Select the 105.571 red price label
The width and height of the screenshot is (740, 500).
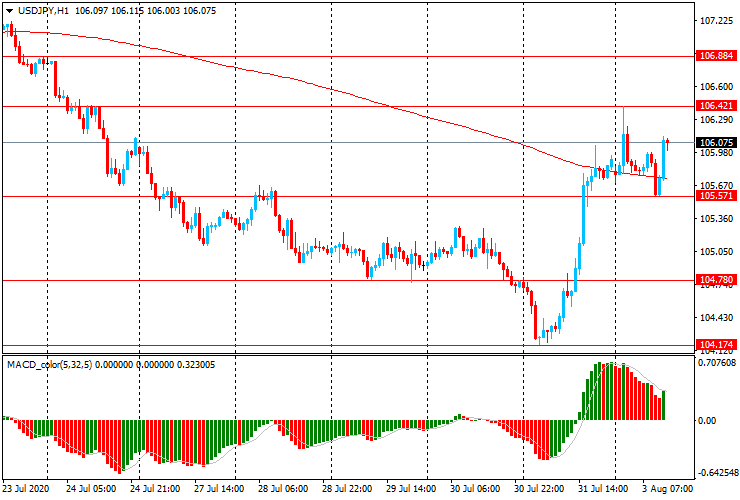(x=716, y=195)
